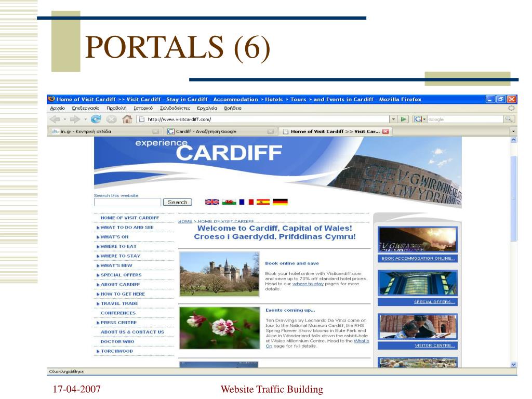Open the forward history dropdown arrow
The height and width of the screenshot is (399, 532).
tap(85, 119)
